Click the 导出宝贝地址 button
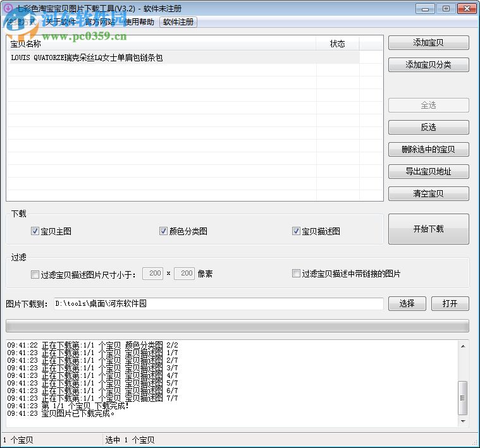 (429, 171)
